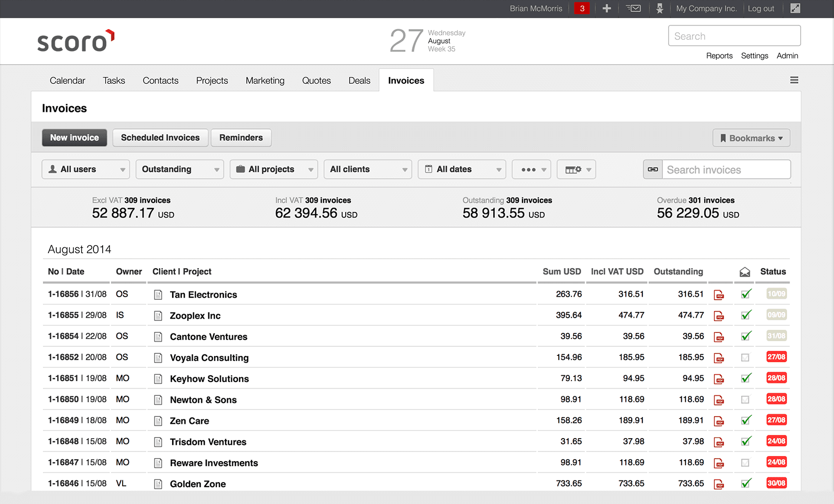Open the Settings link
Screen dimensions: 834x504
coord(754,56)
